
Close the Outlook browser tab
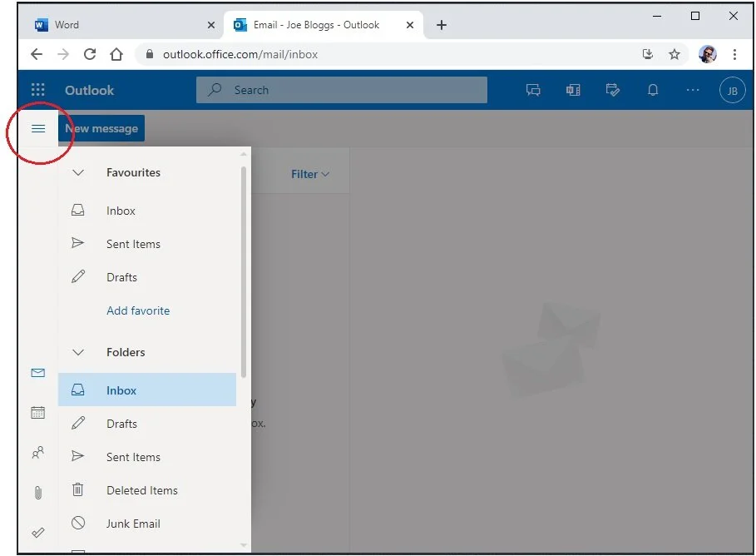click(x=410, y=25)
